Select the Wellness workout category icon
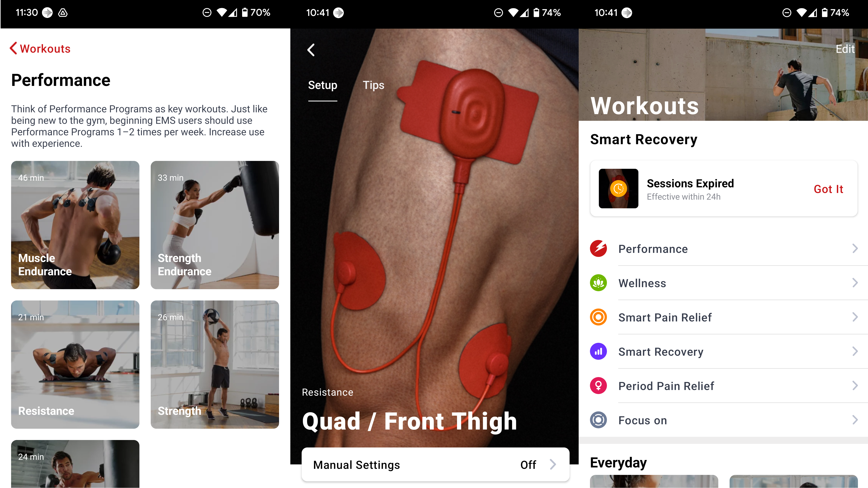 click(x=598, y=283)
